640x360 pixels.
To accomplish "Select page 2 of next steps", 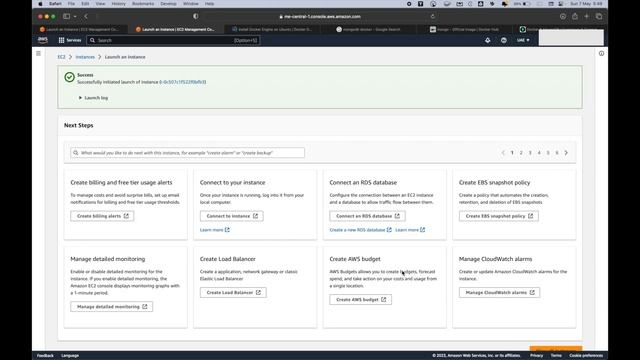I will pyautogui.click(x=521, y=153).
